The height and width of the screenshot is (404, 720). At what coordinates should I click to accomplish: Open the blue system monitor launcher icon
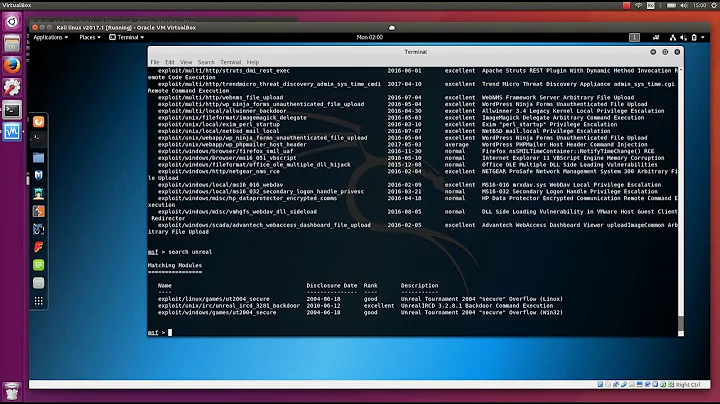tap(12, 132)
